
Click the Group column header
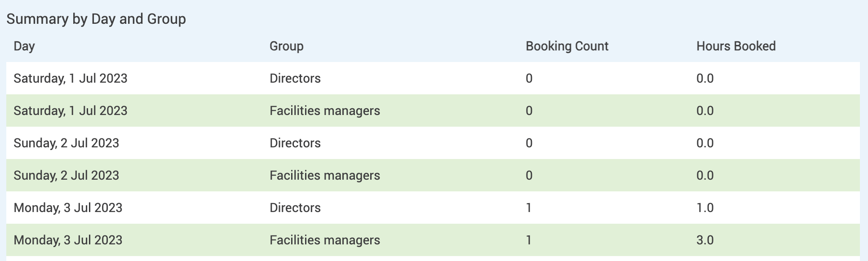coord(286,46)
